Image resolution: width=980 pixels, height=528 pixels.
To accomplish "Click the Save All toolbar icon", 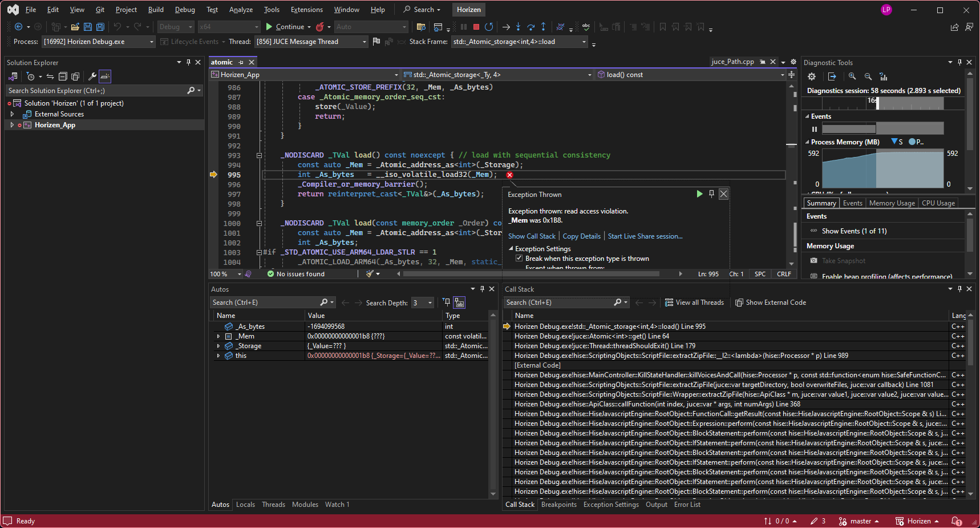I will click(x=100, y=27).
